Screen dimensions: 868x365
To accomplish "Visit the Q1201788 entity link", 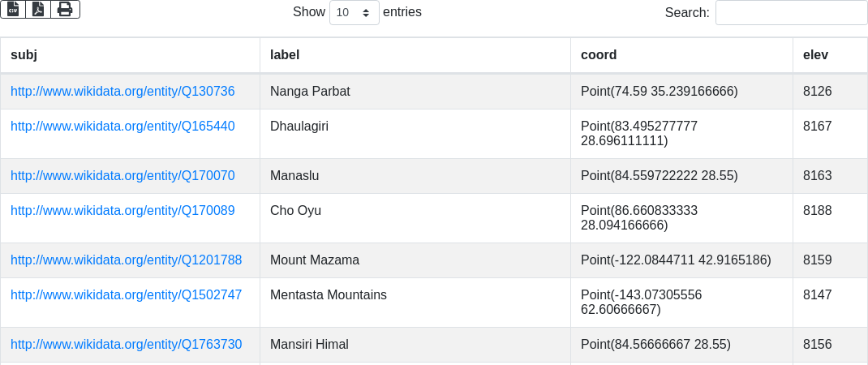I will coord(126,260).
